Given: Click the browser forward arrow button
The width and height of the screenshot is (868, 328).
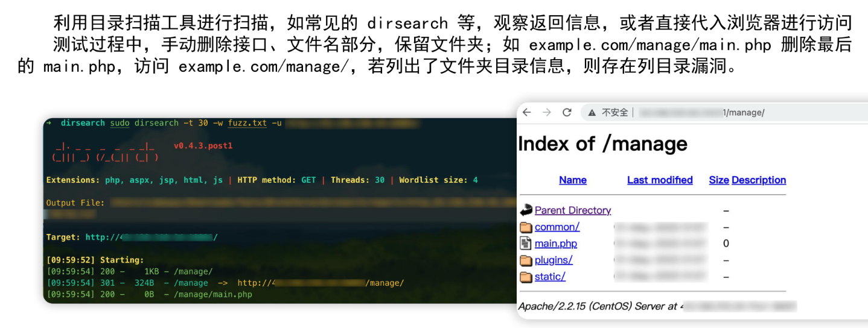Looking at the screenshot, I should click(x=547, y=113).
